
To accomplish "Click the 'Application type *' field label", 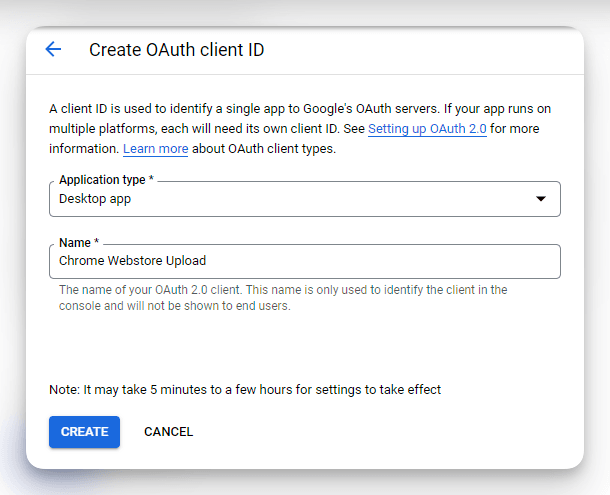I will pyautogui.click(x=106, y=180).
